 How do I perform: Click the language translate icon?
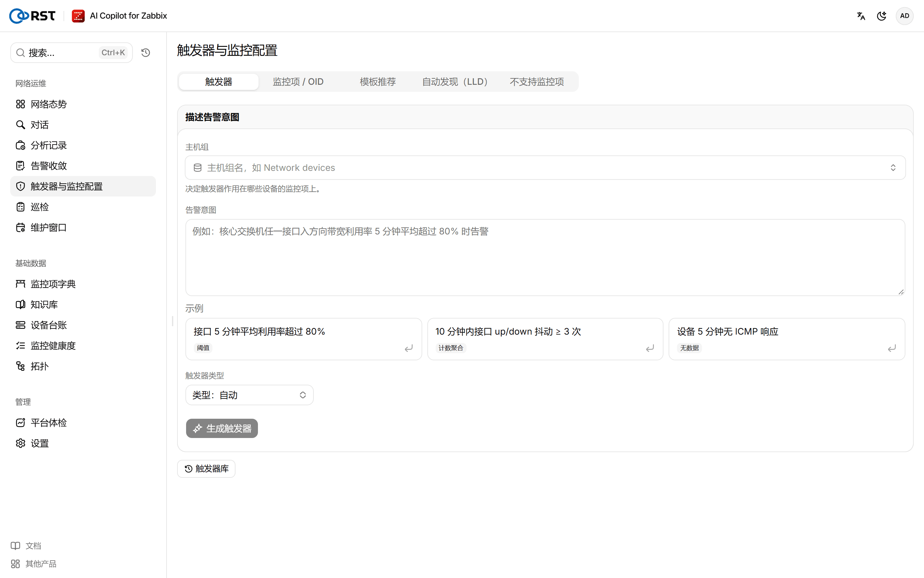click(x=860, y=16)
